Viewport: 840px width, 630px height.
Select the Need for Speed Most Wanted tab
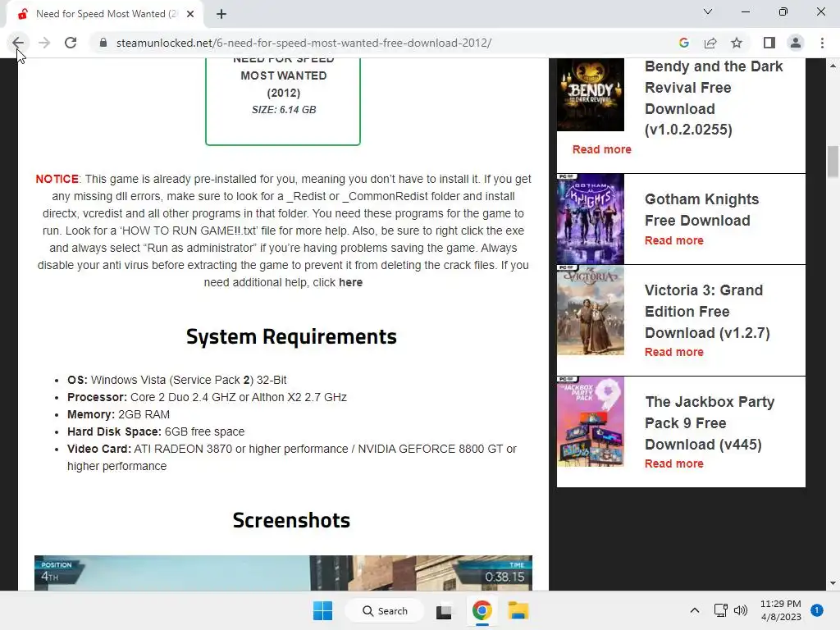coord(104,14)
